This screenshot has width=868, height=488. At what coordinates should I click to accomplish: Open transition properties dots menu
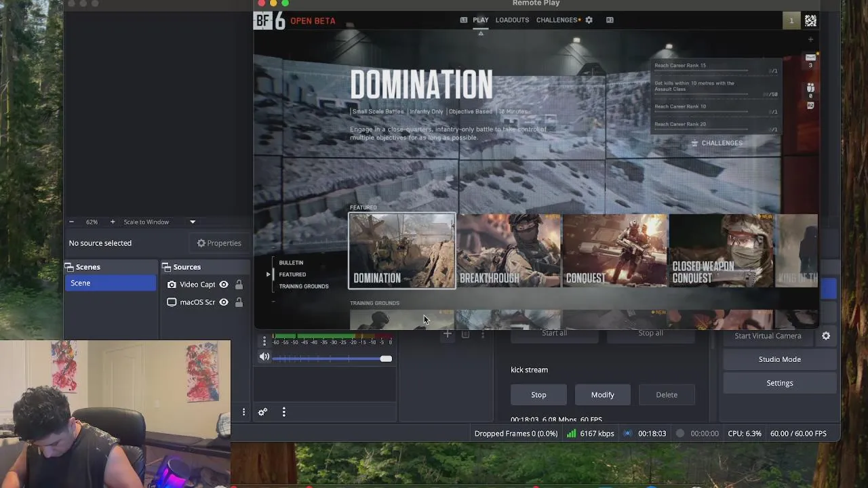483,333
